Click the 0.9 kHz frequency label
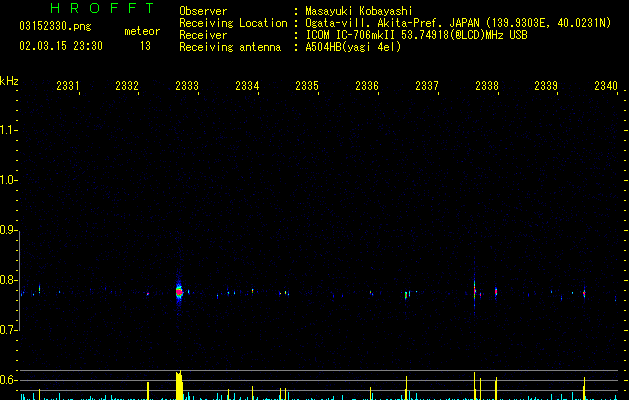The image size is (629, 400). pyautogui.click(x=8, y=230)
